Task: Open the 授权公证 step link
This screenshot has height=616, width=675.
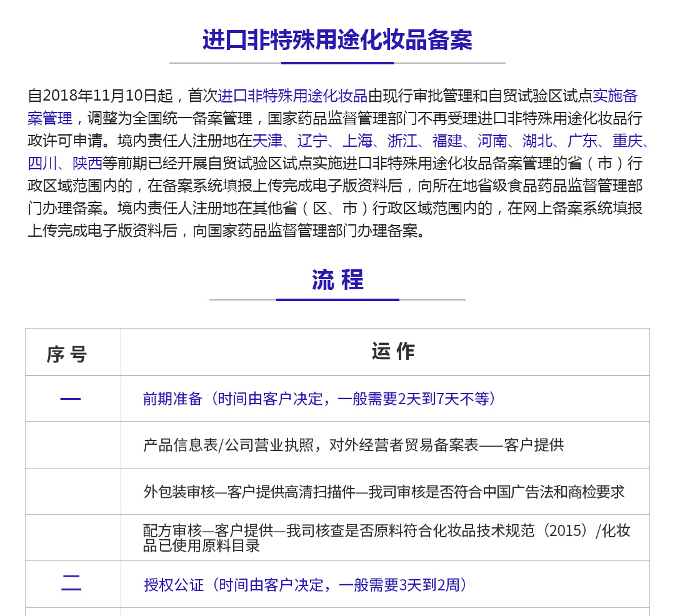Action: [174, 585]
